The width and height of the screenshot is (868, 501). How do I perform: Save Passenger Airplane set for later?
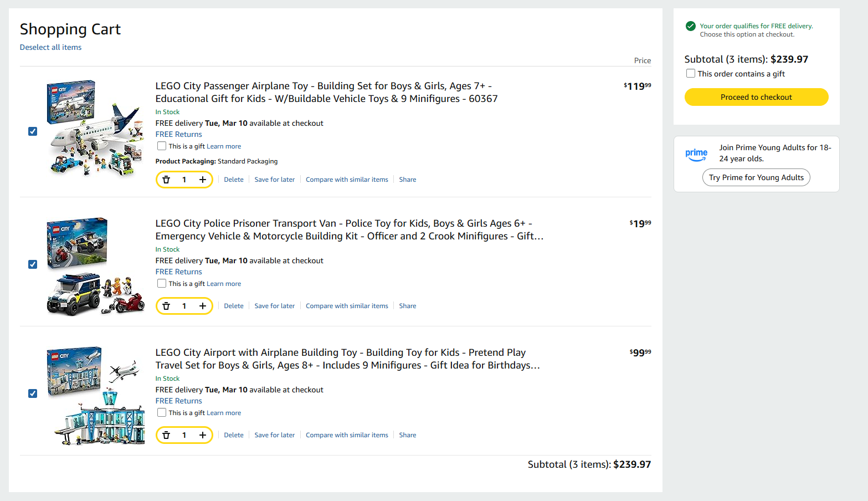click(x=274, y=180)
